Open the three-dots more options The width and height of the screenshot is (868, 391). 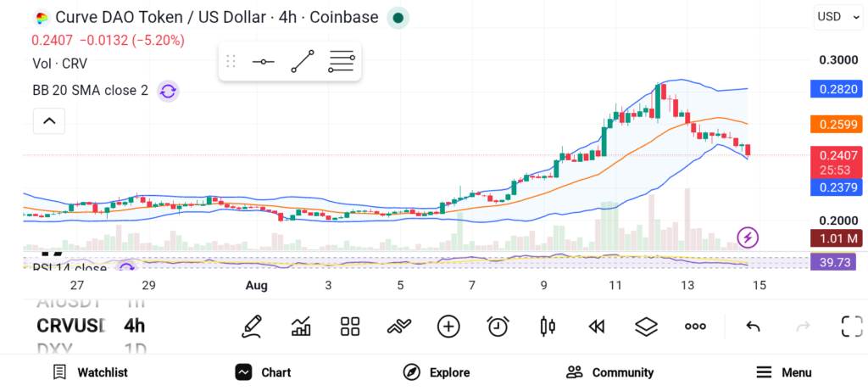(x=695, y=327)
